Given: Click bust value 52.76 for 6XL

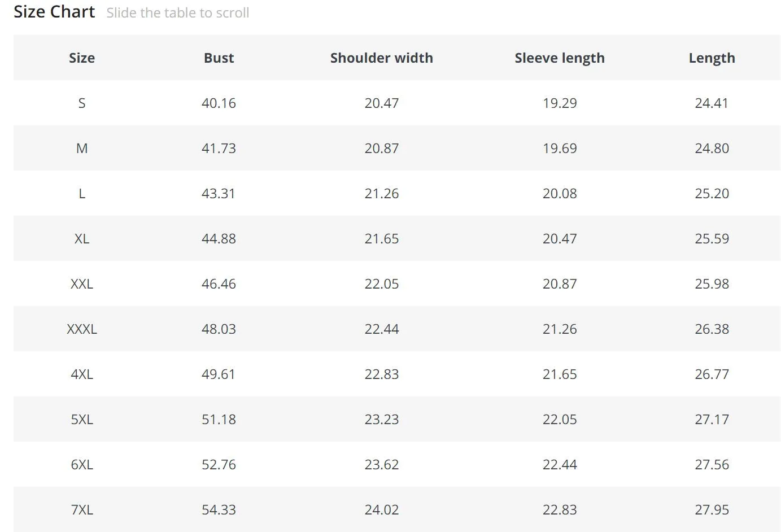Looking at the screenshot, I should click(x=219, y=464).
